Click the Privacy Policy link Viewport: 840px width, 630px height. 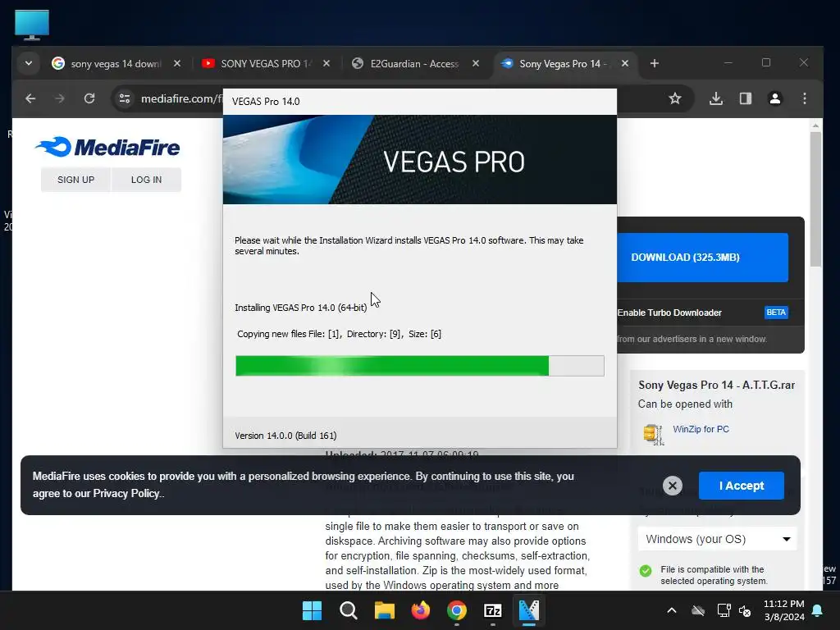coord(126,493)
